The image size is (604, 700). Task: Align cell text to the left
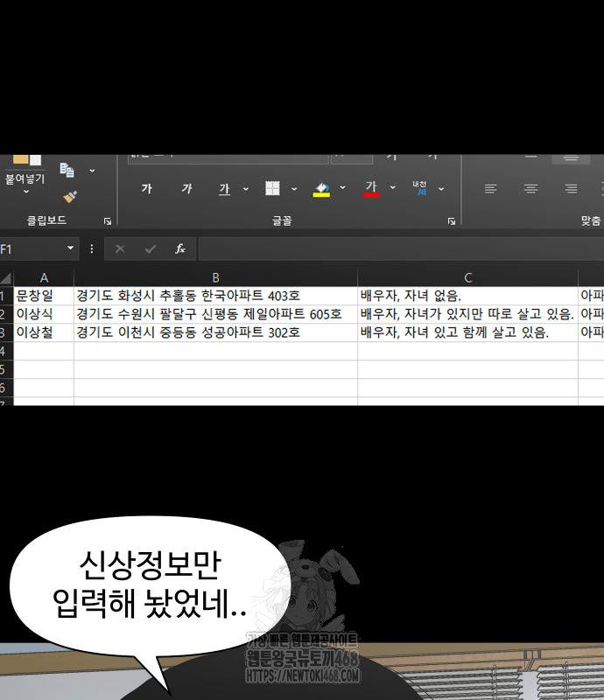coord(491,189)
